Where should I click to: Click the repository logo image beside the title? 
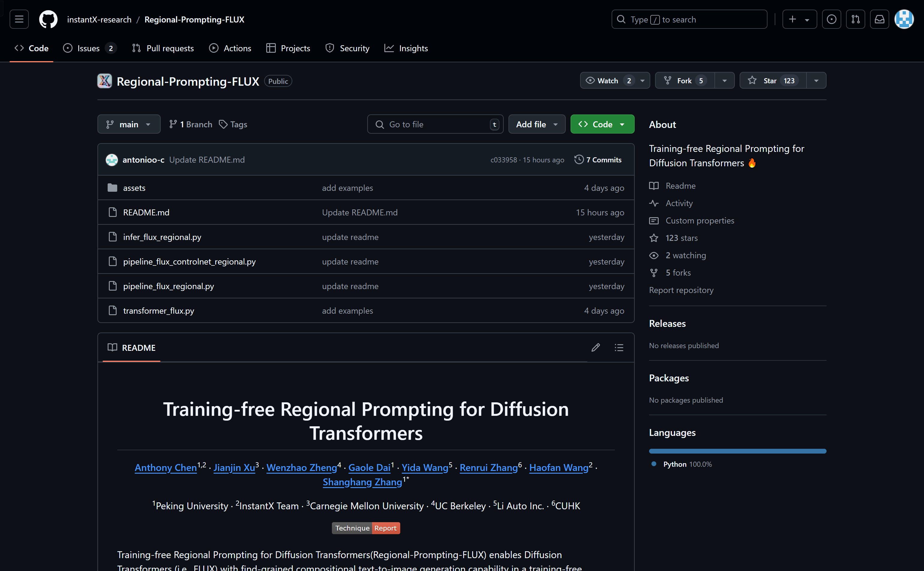[x=104, y=81]
